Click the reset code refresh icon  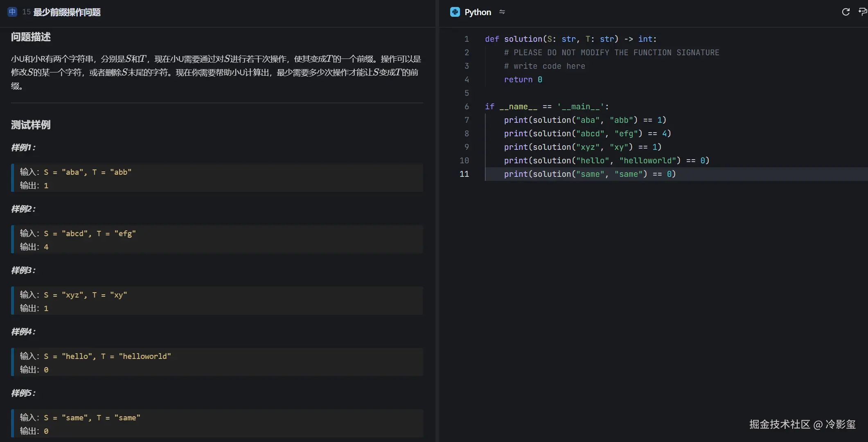click(x=845, y=12)
